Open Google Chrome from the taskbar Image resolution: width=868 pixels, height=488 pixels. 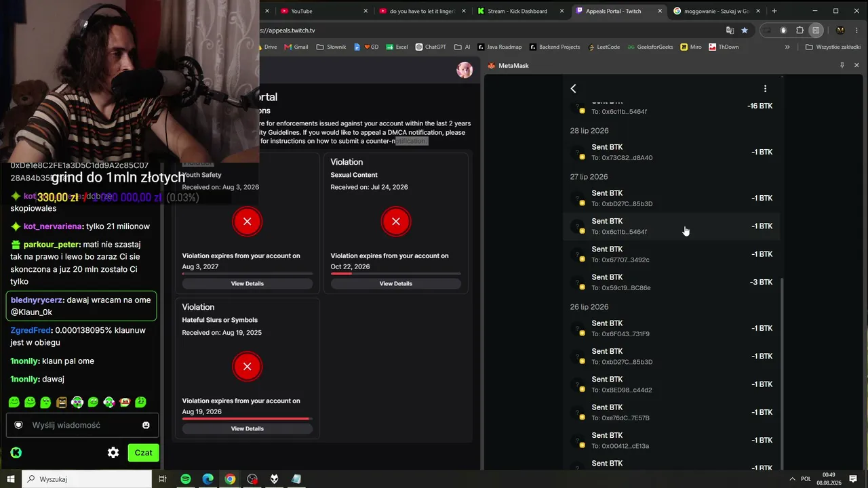230,479
